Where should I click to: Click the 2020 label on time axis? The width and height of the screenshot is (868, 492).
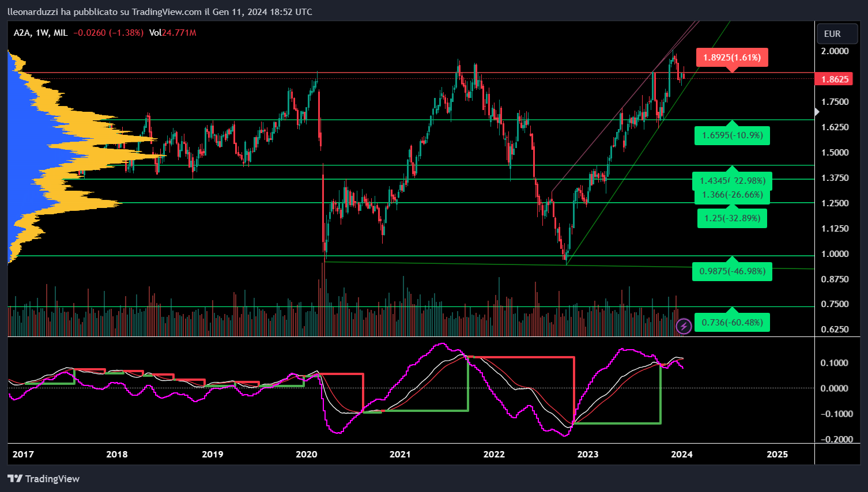(307, 454)
